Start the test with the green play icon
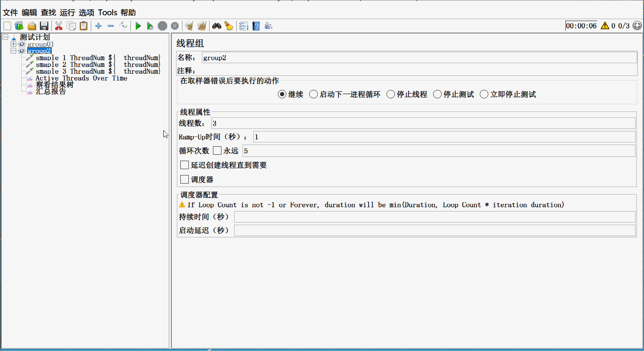This screenshot has height=351, width=644. click(x=138, y=25)
